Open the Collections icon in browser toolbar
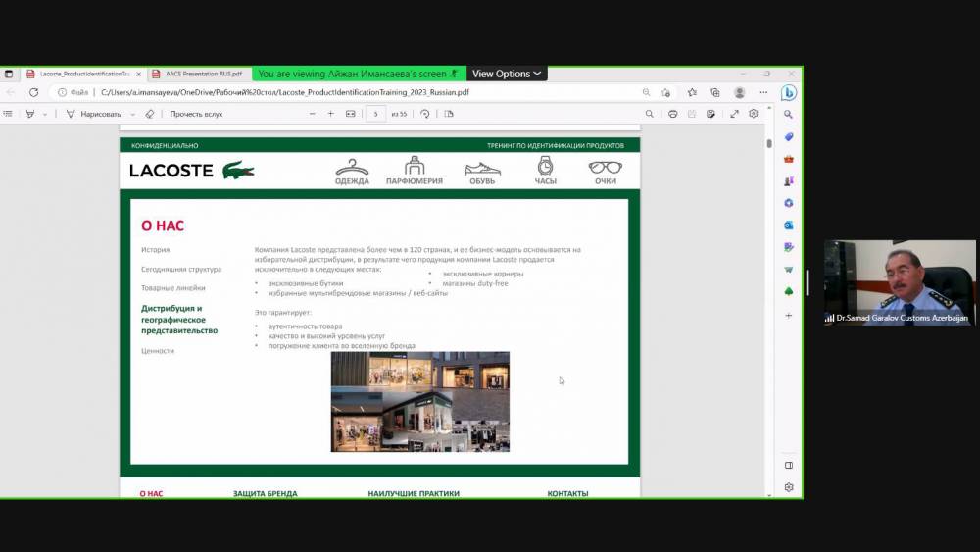980x552 pixels. pos(715,92)
